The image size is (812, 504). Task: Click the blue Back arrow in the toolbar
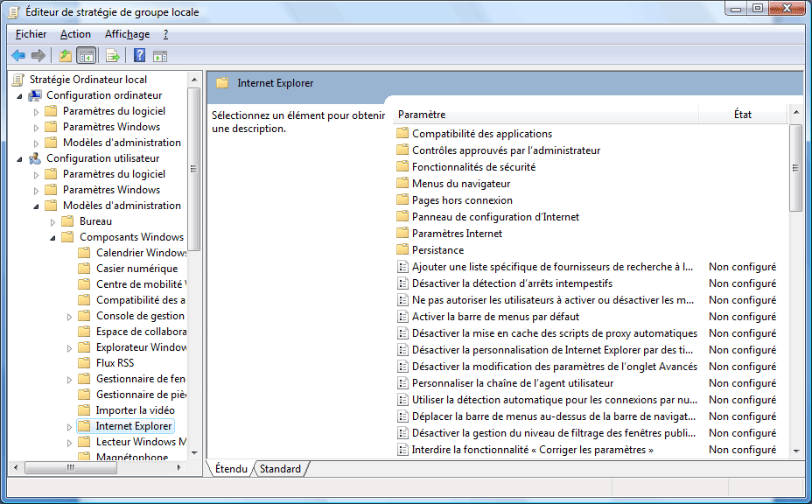(18, 55)
